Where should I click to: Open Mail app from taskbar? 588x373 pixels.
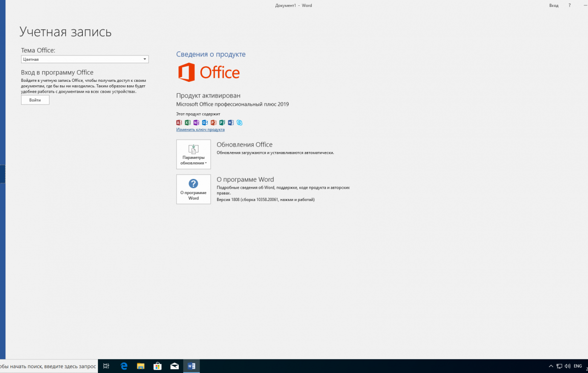pyautogui.click(x=174, y=366)
